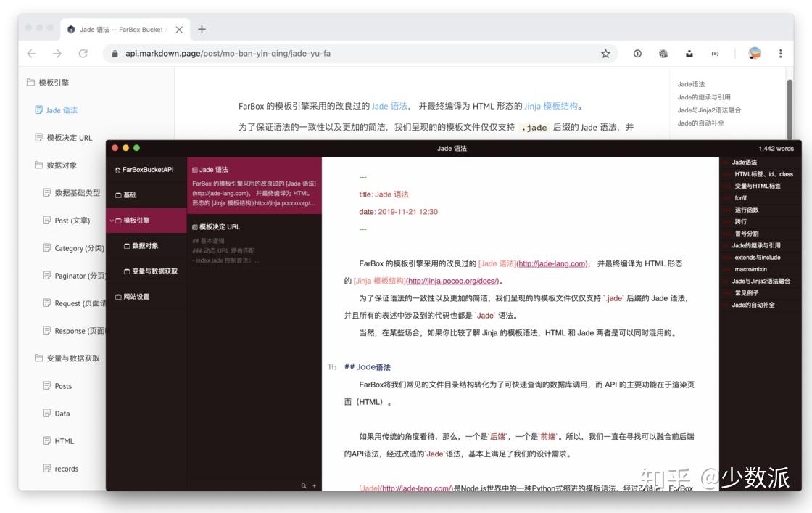This screenshot has width=812, height=513.
Task: Open Data page in browser sidebar
Action: coord(57,414)
